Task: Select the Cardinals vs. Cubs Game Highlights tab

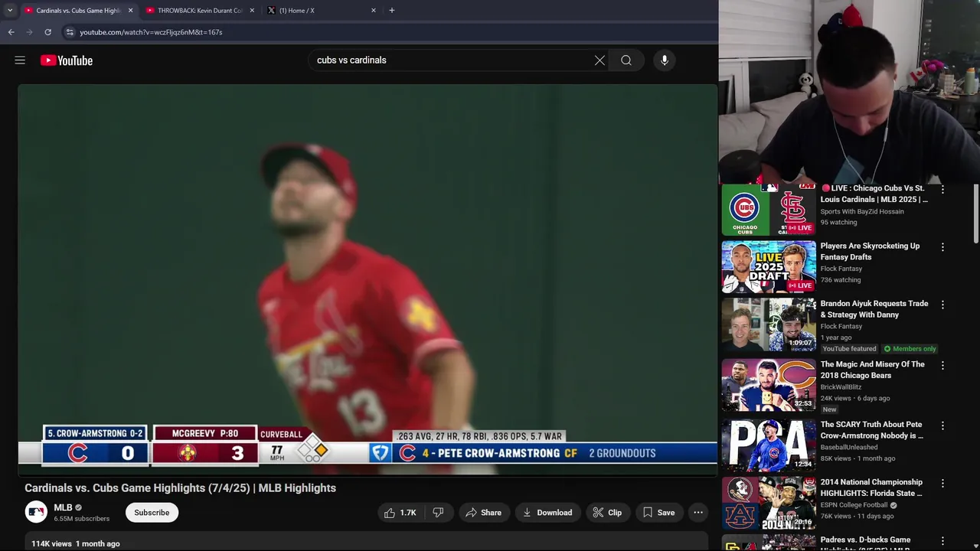Action: point(78,11)
